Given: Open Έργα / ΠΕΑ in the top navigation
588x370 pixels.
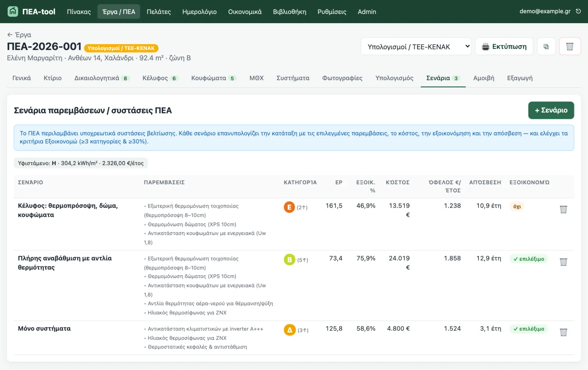Looking at the screenshot, I should 119,12.
